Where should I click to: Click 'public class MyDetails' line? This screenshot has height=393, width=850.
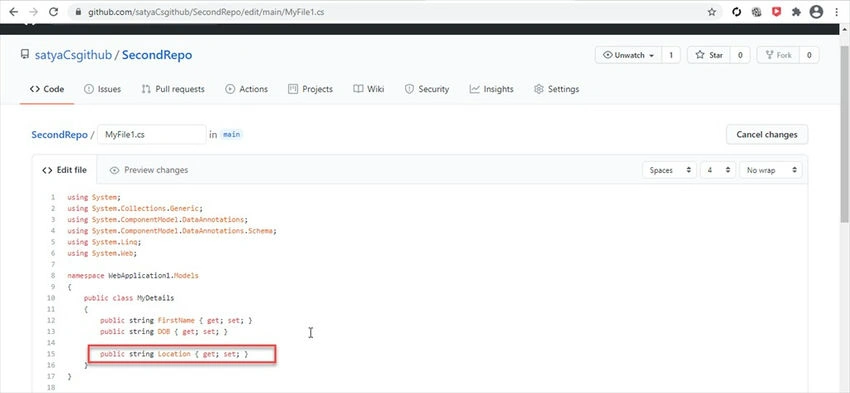(x=129, y=298)
